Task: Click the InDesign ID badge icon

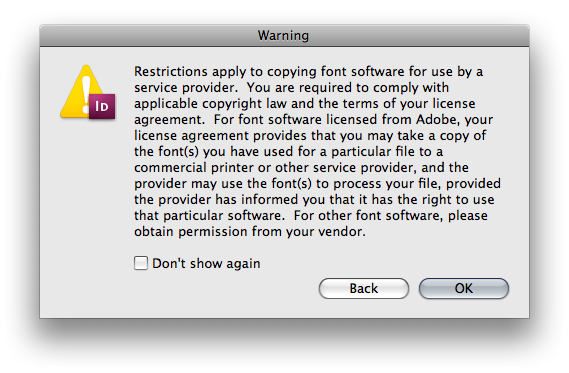Action: [102, 107]
